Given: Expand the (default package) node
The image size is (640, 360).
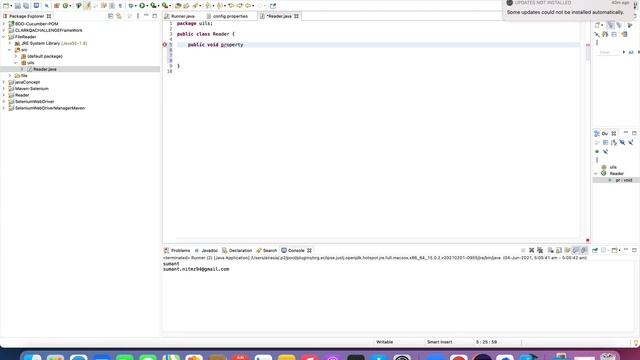Looking at the screenshot, I should click(x=16, y=56).
